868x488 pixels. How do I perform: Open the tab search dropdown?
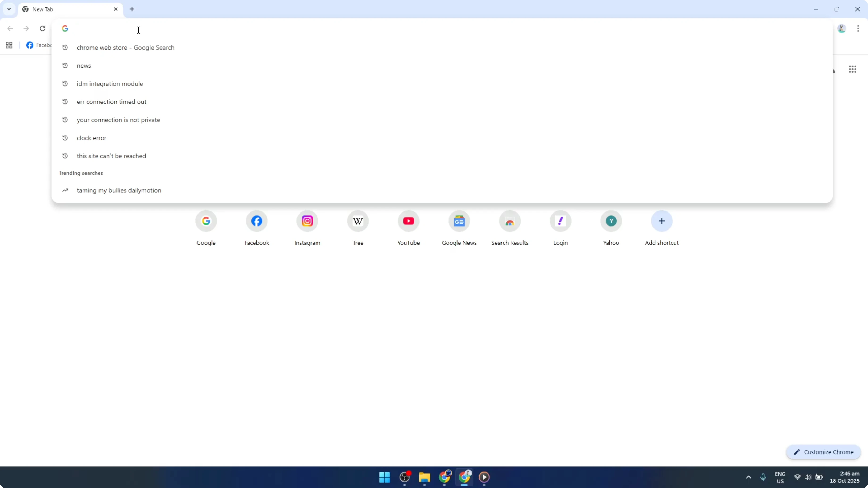click(9, 9)
